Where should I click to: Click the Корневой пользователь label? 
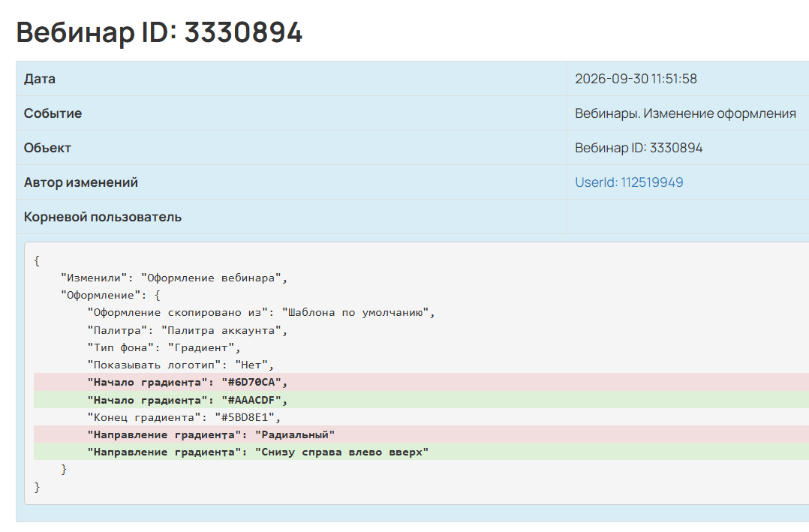pos(103,217)
